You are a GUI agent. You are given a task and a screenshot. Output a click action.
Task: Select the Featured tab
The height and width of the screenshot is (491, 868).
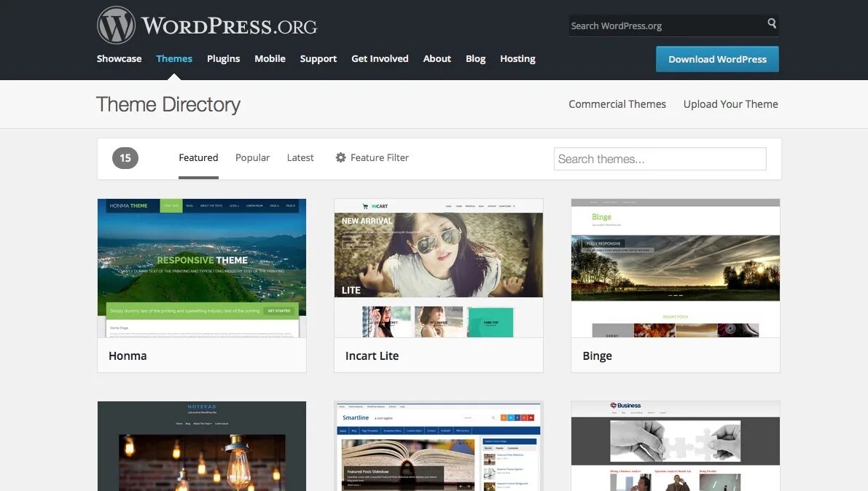pyautogui.click(x=198, y=158)
